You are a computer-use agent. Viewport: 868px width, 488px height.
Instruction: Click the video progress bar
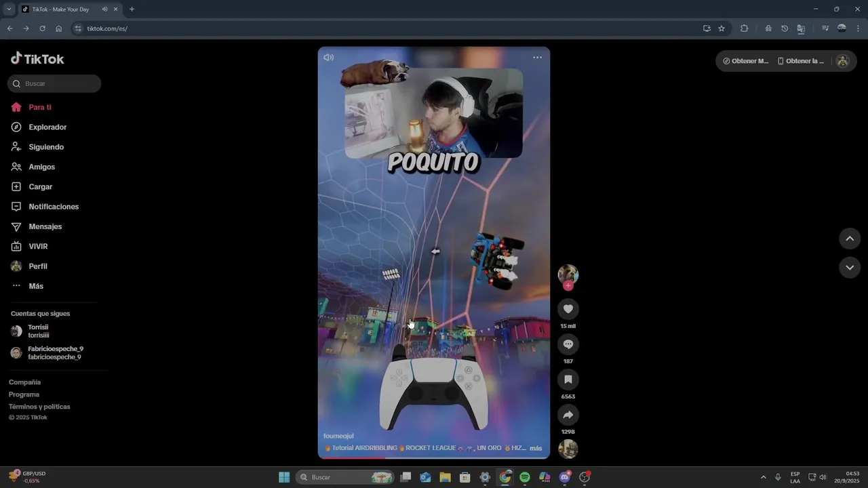point(434,457)
